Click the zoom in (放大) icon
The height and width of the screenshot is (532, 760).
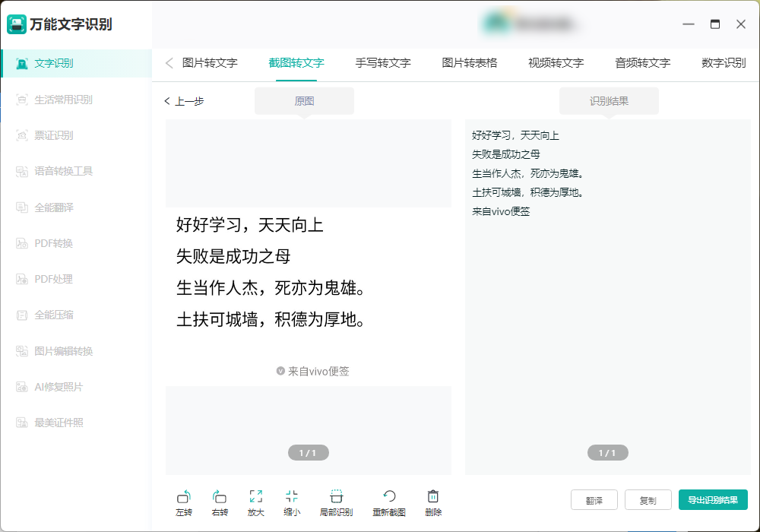pyautogui.click(x=256, y=502)
